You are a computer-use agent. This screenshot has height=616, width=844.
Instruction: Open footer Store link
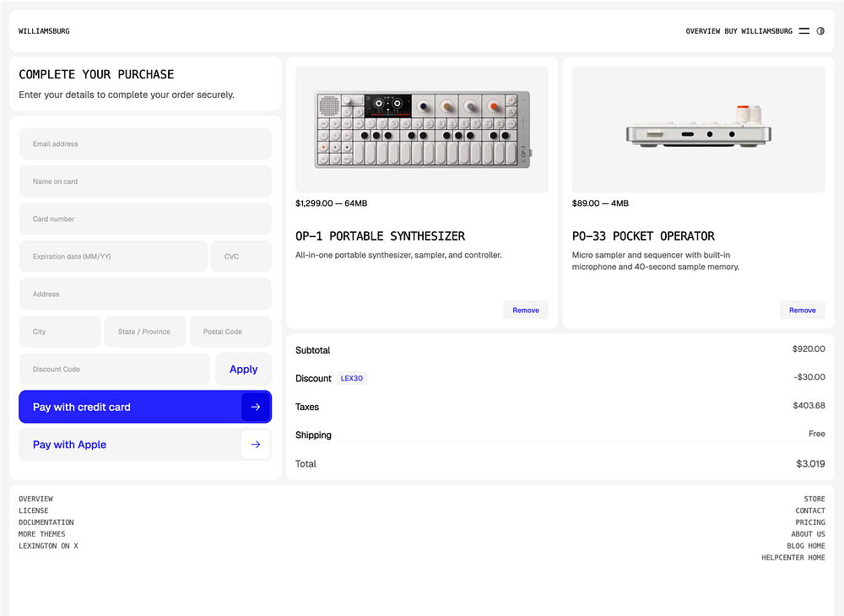point(814,499)
